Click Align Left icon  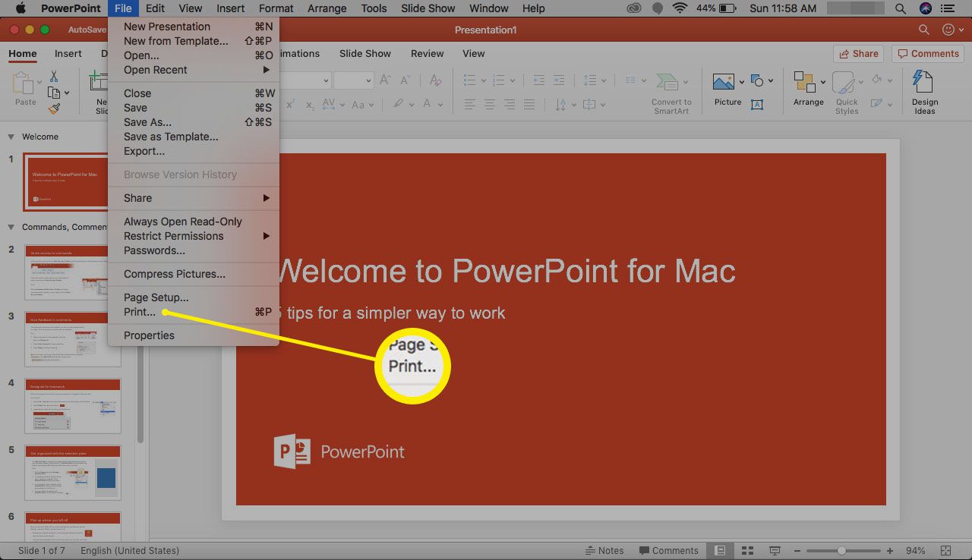coord(471,105)
